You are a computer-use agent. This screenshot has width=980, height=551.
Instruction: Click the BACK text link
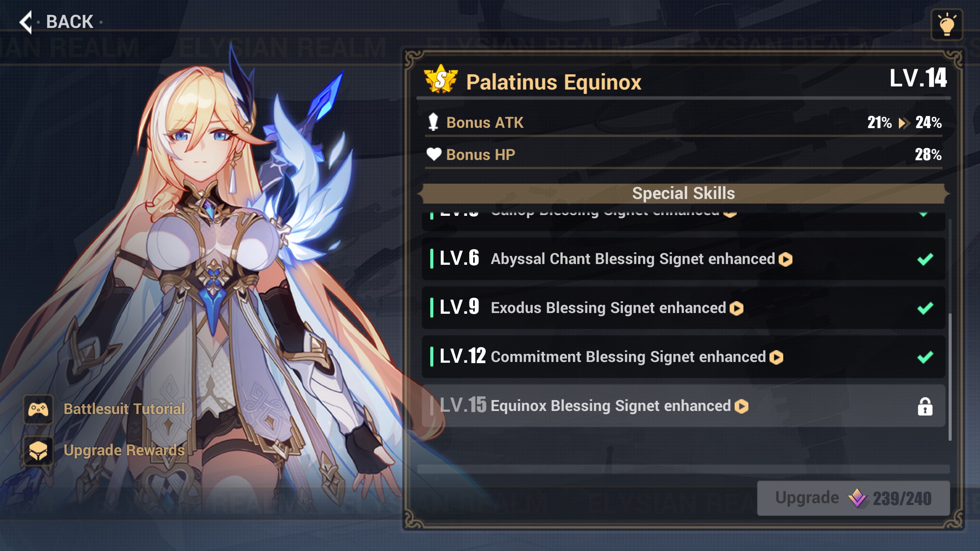point(70,22)
